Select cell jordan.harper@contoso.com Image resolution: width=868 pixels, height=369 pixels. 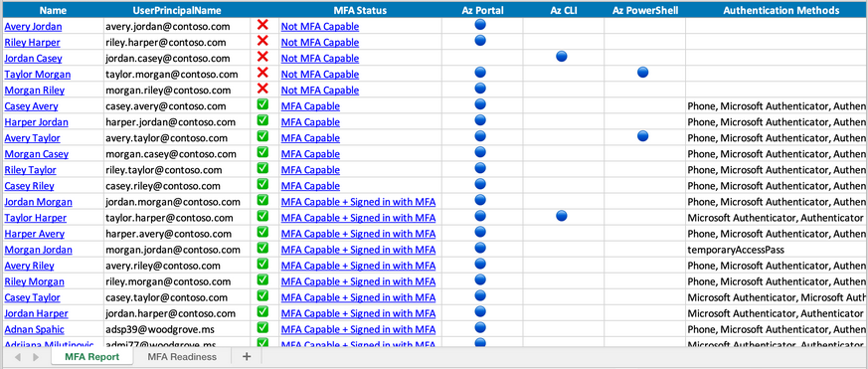coord(177,313)
